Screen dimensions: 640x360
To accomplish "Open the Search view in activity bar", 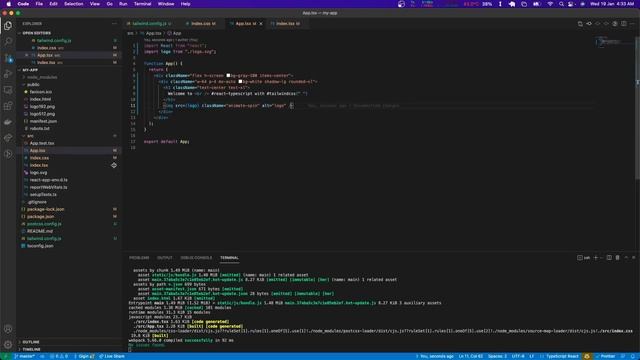I will pos(8,41).
